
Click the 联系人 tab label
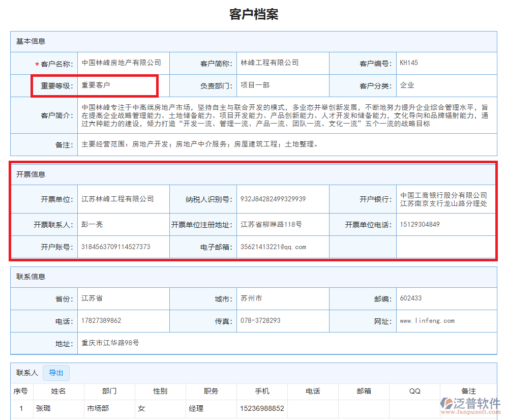tap(27, 373)
